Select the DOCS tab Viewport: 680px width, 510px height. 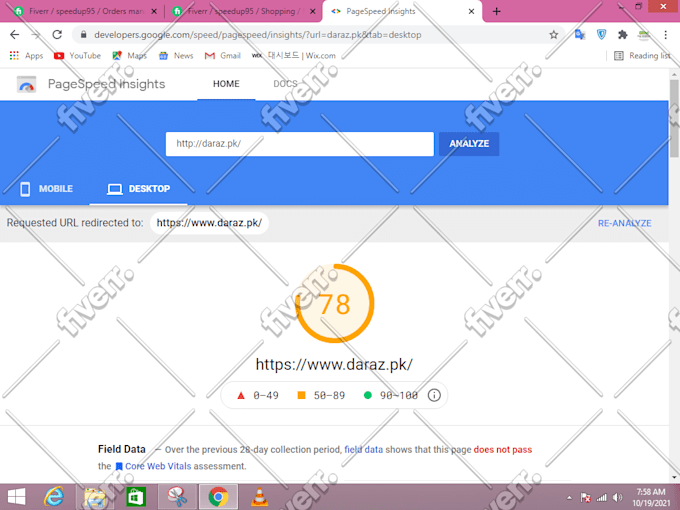[285, 84]
